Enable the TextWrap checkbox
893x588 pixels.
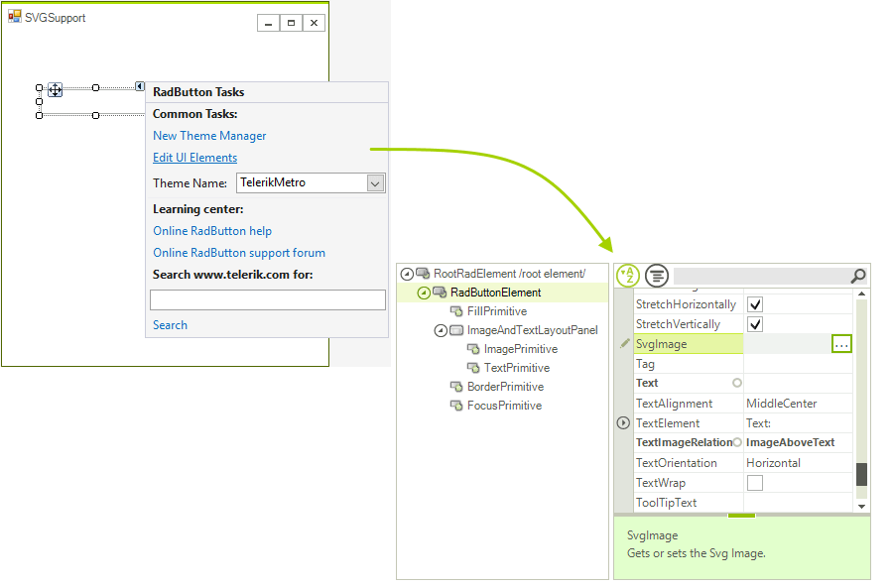[x=755, y=483]
